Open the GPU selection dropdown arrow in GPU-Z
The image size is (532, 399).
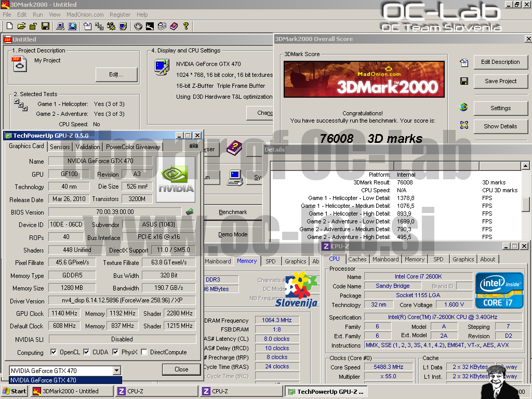coord(117,370)
